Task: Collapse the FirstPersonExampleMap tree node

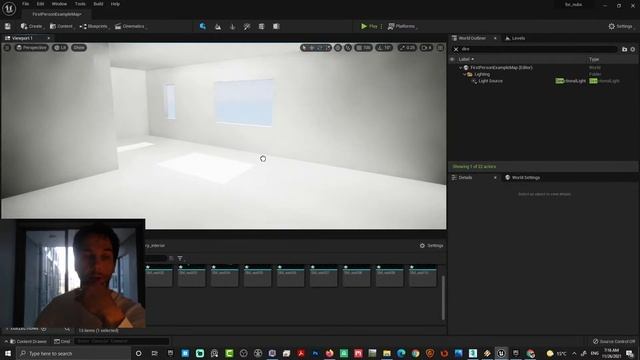Action: [x=460, y=68]
